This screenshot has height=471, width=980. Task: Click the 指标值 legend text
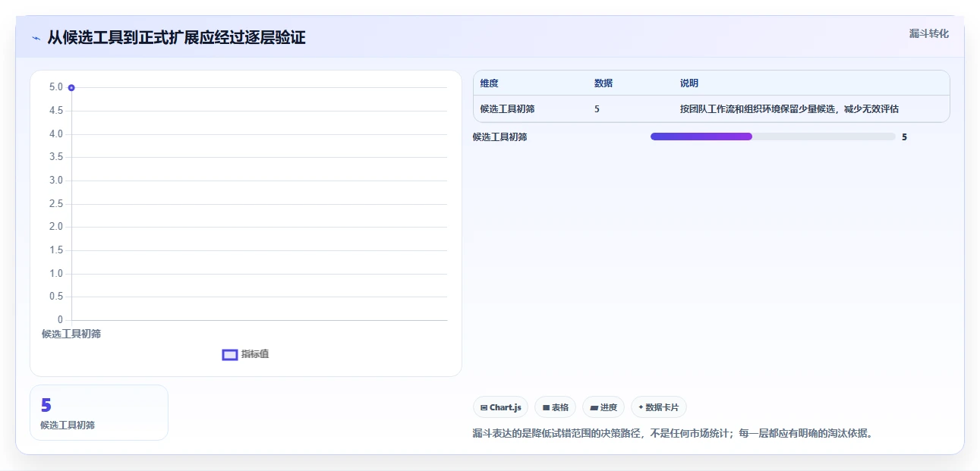(x=255, y=354)
